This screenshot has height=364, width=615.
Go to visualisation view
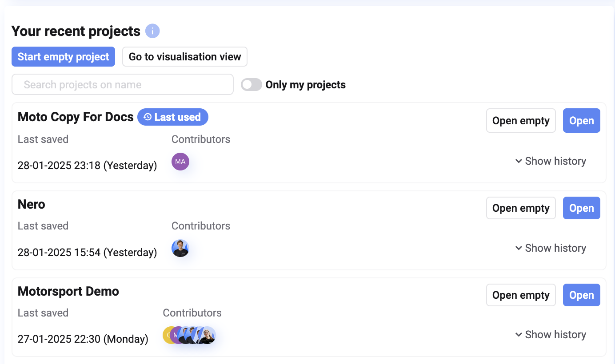coord(185,57)
